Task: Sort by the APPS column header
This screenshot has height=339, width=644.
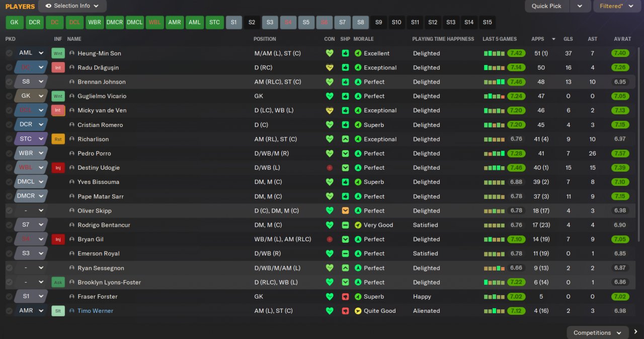Action: click(x=538, y=39)
